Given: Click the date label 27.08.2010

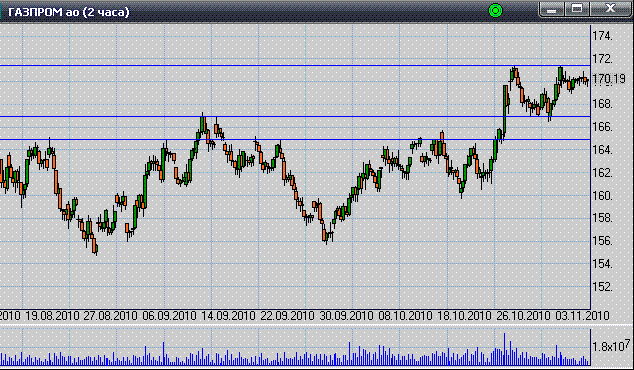Looking at the screenshot, I should click(110, 315).
